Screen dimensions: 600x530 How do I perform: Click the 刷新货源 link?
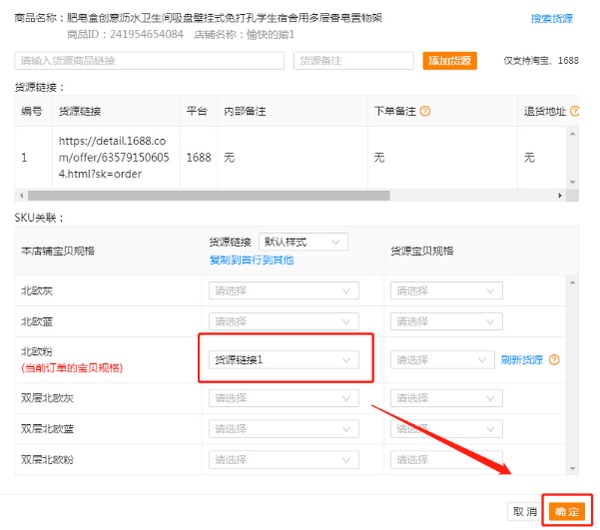521,360
